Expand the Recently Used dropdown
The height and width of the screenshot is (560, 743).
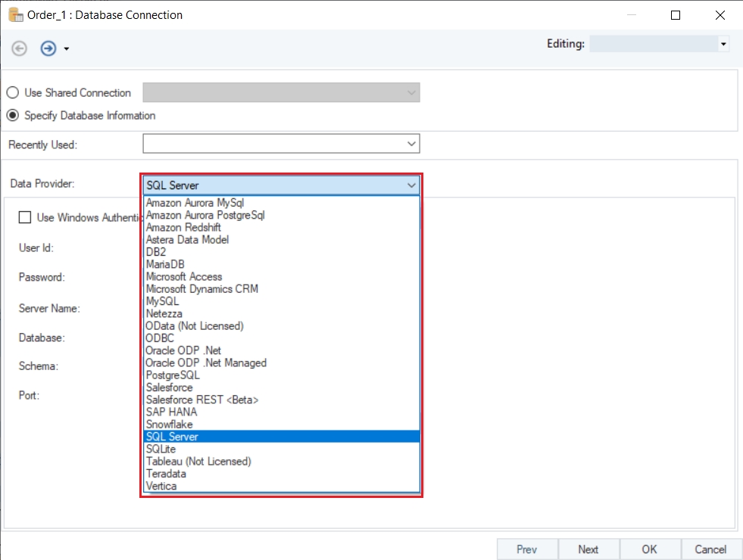point(411,144)
